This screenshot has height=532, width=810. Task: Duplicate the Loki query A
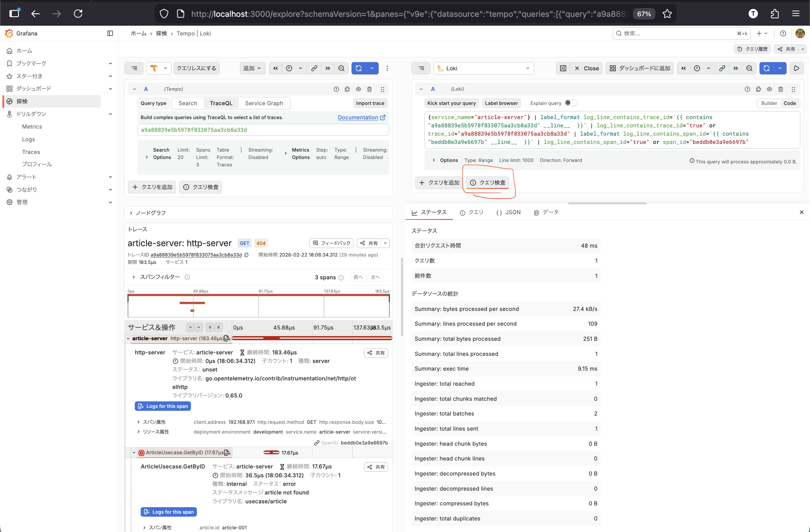pyautogui.click(x=758, y=89)
